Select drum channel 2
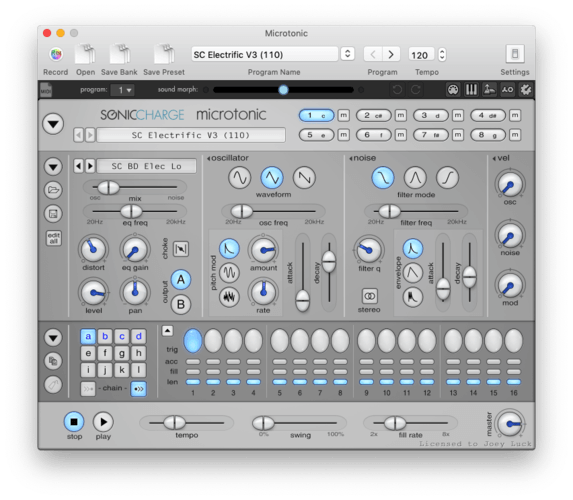Screen dimensions: 573x500 (373, 115)
